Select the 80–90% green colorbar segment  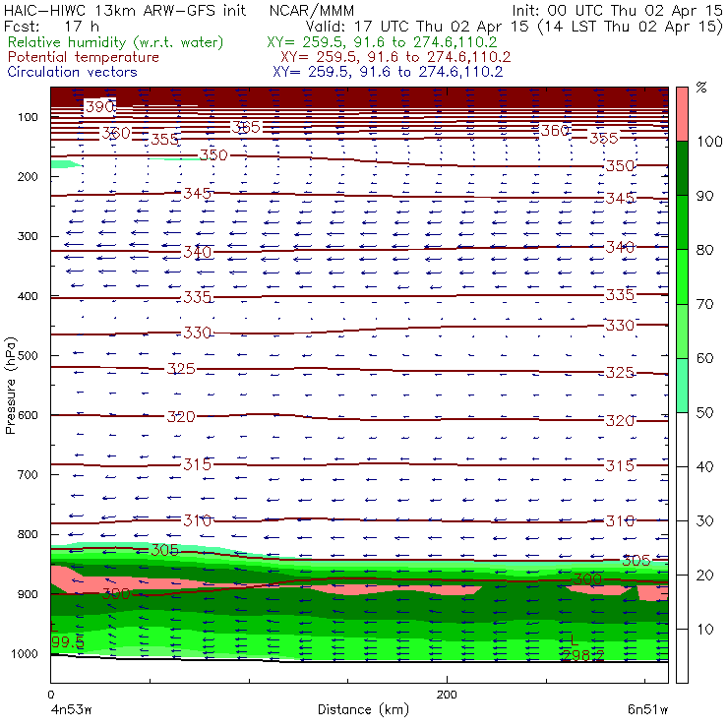tap(682, 222)
